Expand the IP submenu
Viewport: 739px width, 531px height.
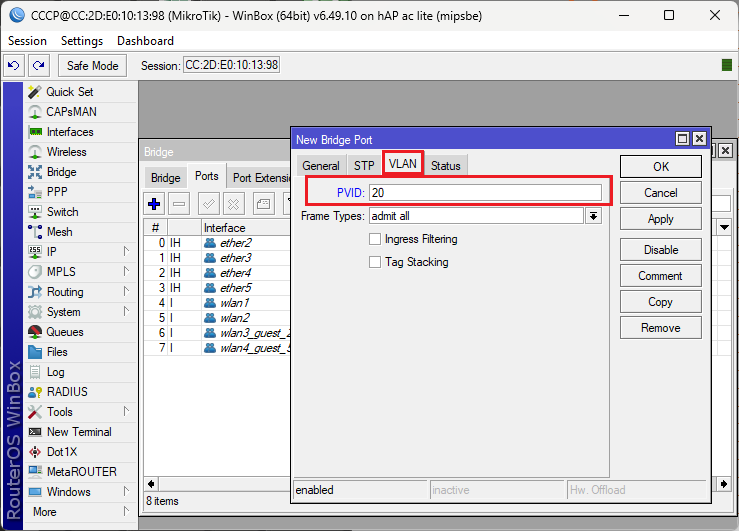pos(126,251)
